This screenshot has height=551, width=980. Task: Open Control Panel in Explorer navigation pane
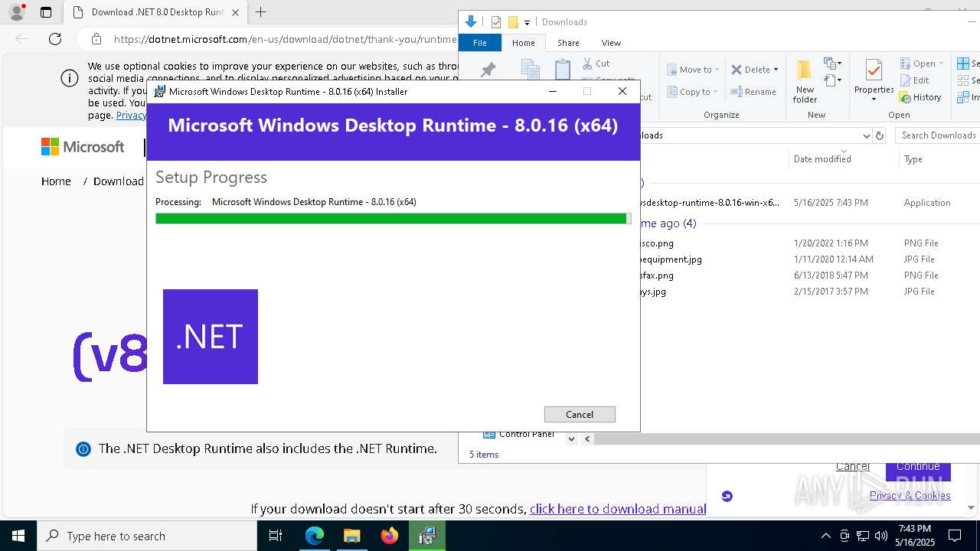(x=519, y=435)
